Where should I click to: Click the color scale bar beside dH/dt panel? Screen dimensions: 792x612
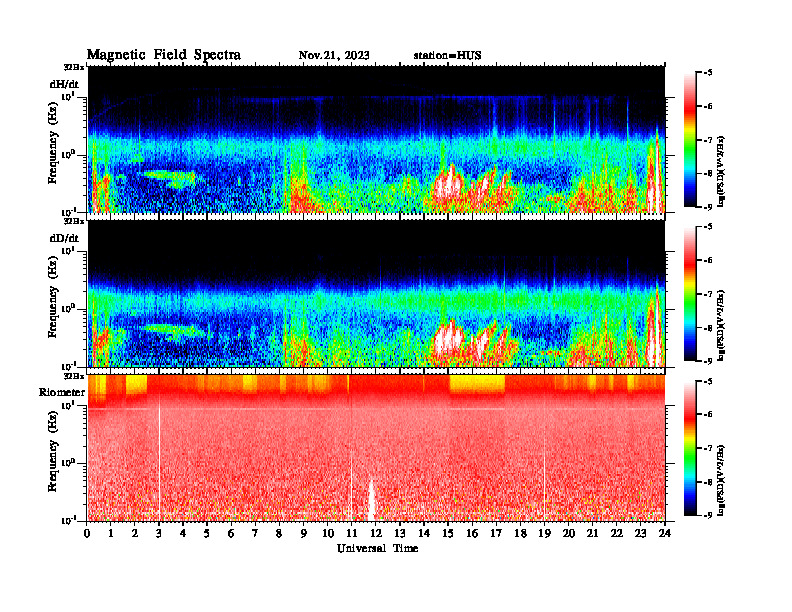690,140
